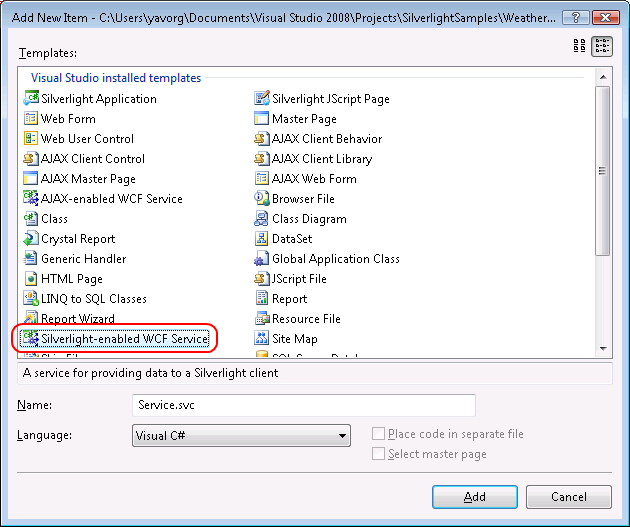Pick the Web User Control icon
Image resolution: width=630 pixels, height=527 pixels.
tap(31, 139)
